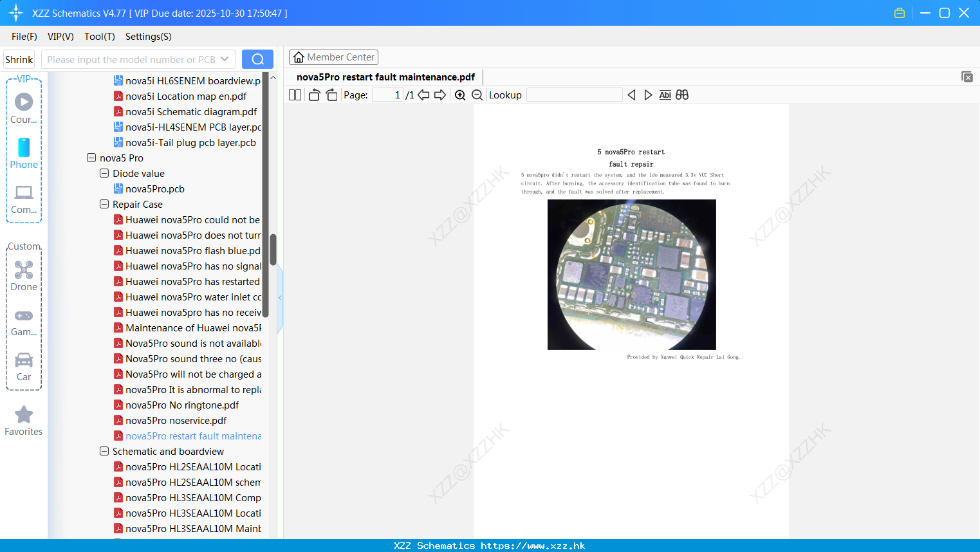Viewport: 980px width, 552px height.
Task: Go to the next page arrow
Action: tap(440, 95)
